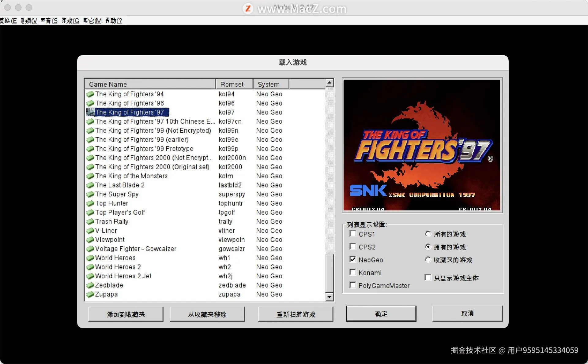Click the icon beside Viewpoint

tap(90, 240)
